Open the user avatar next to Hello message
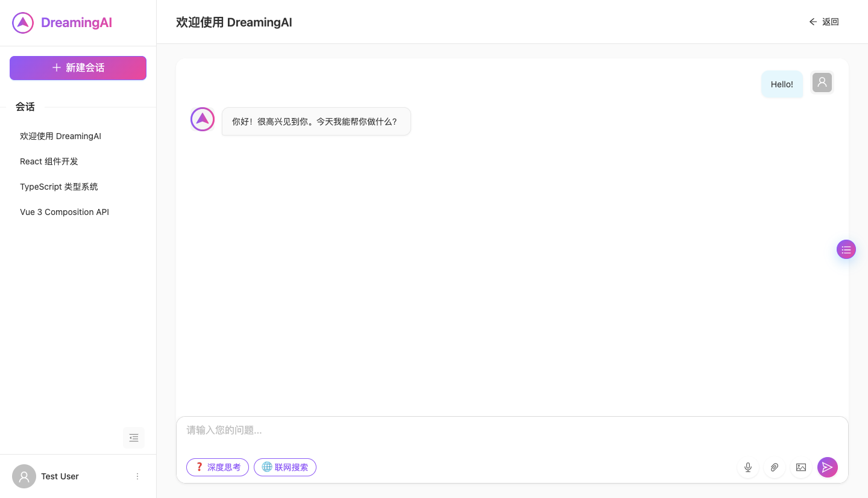Screen dimensions: 868x498 pyautogui.click(x=822, y=82)
